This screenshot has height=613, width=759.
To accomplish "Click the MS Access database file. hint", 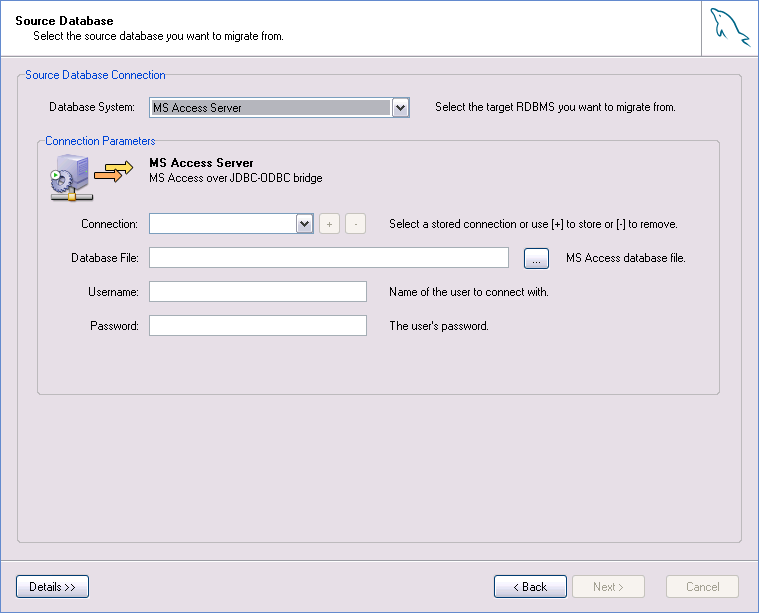I will (x=626, y=258).
